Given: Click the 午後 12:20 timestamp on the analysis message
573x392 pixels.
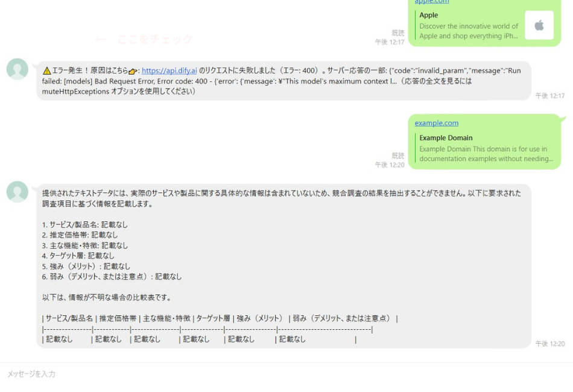Looking at the screenshot, I should 549,342.
